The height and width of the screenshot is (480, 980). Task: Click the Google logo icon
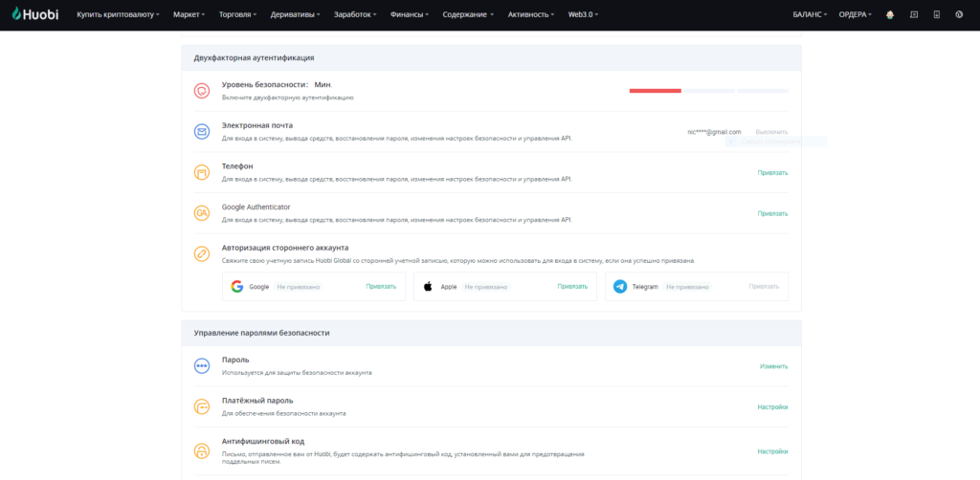pyautogui.click(x=236, y=286)
